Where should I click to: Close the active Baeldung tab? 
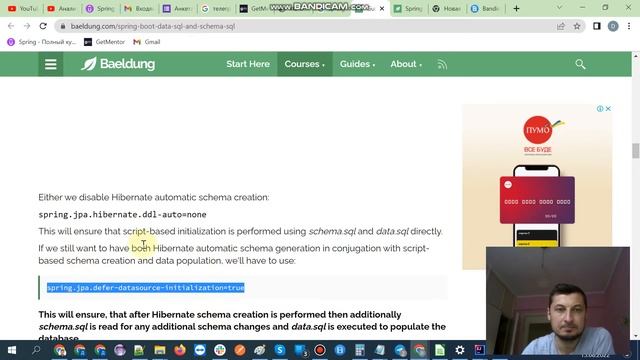(x=382, y=9)
